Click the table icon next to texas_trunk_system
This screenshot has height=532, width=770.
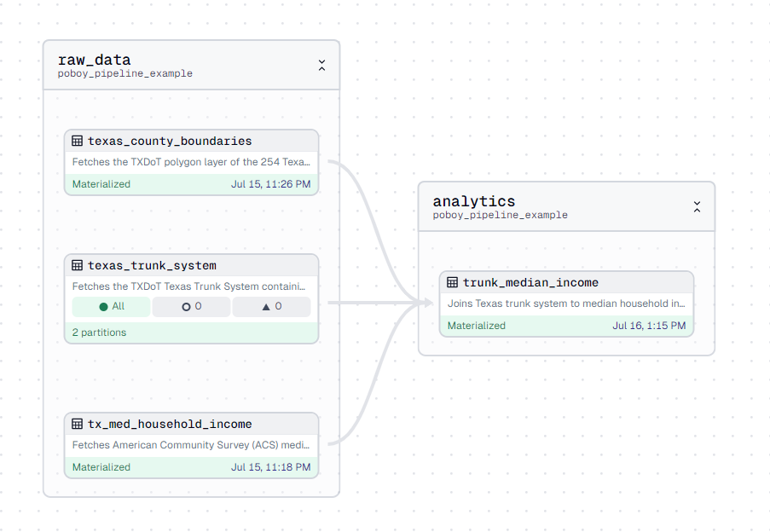click(x=78, y=265)
